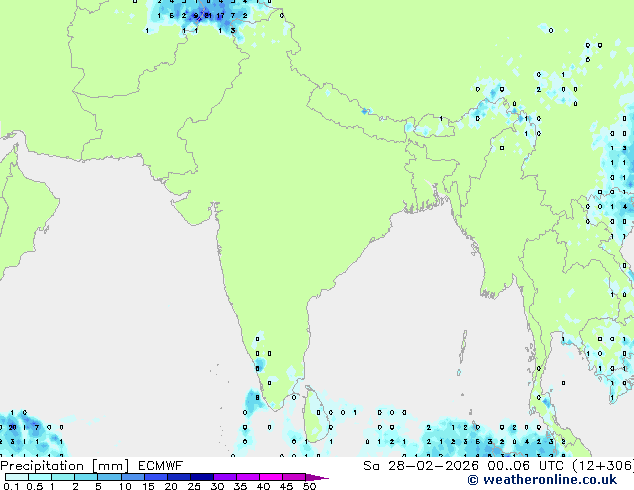This screenshot has width=634, height=490.
Task: Click the 0.1 legend scale label
Action: tap(11, 486)
